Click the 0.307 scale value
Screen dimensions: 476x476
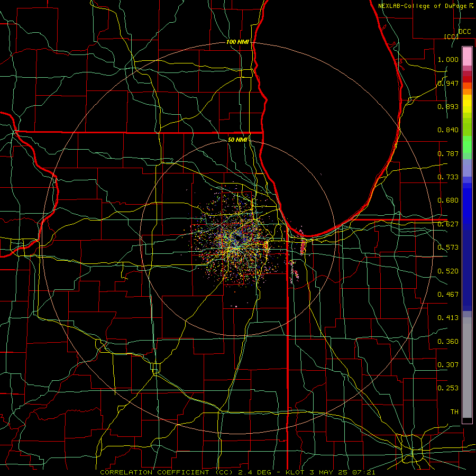pyautogui.click(x=448, y=365)
